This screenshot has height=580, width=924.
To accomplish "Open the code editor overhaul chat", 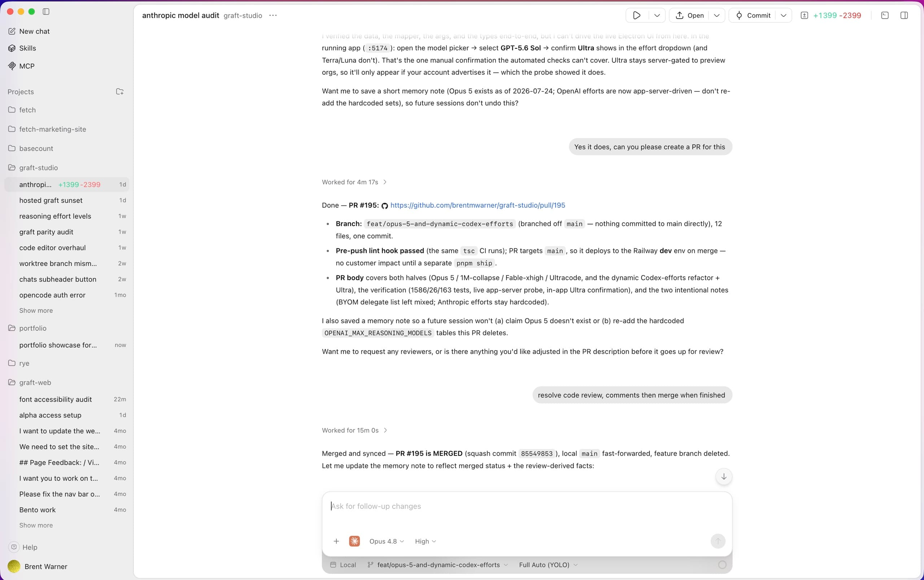I will click(67, 248).
